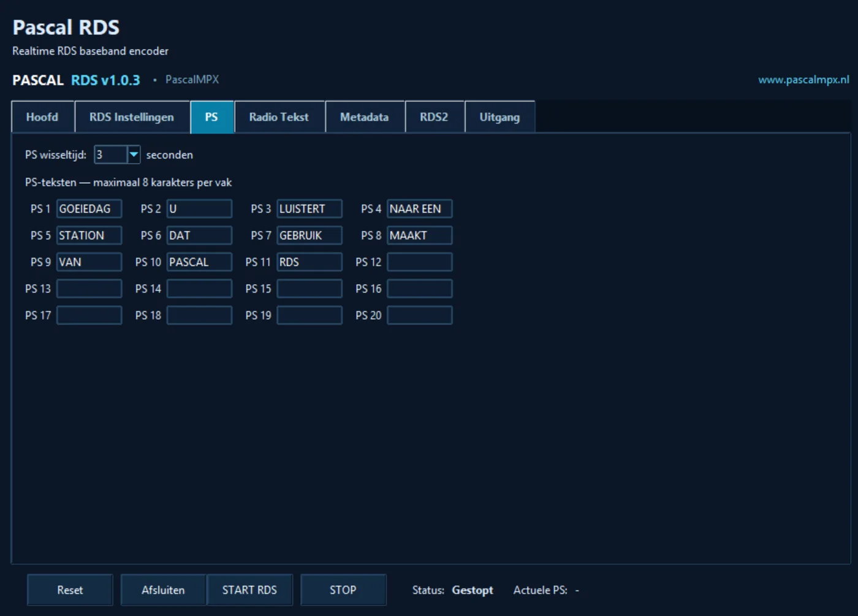Go to the Metadata tab
Viewport: 858px width, 616px height.
point(365,117)
